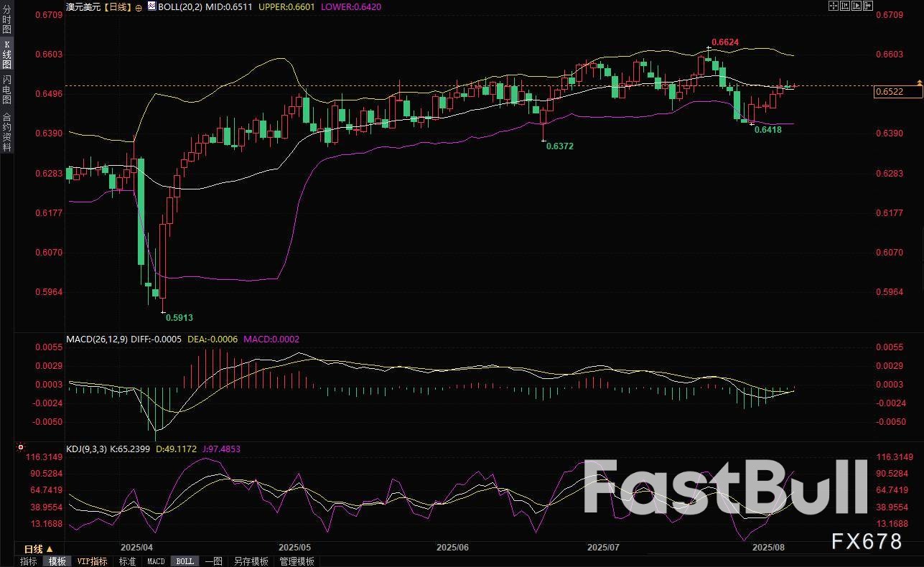Open VIP指标 indicators
Viewport: 924px width, 567px height.
click(92, 561)
